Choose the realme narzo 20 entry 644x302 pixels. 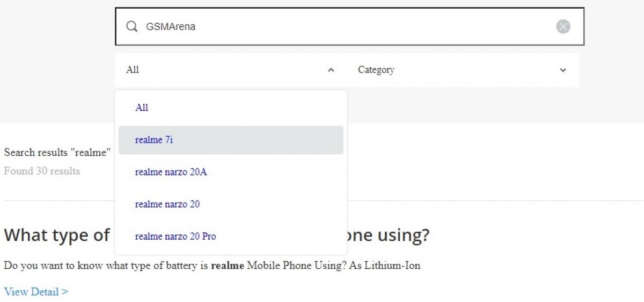pos(231,204)
